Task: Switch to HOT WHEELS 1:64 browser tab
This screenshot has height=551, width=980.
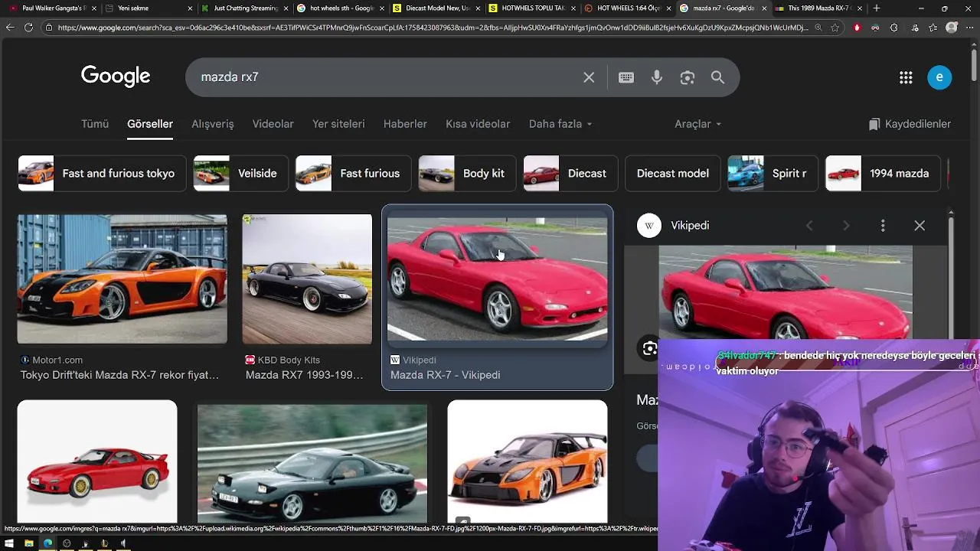Action: click(x=626, y=8)
